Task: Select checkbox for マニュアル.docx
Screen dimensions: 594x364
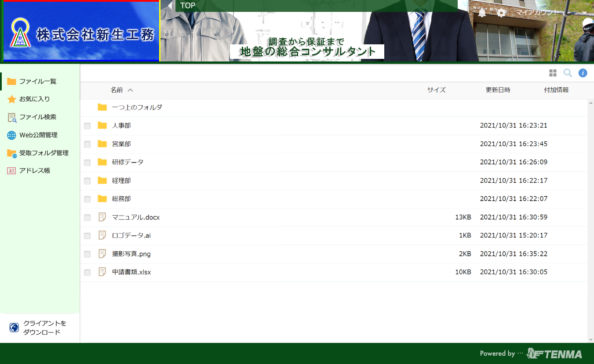Action: click(87, 218)
